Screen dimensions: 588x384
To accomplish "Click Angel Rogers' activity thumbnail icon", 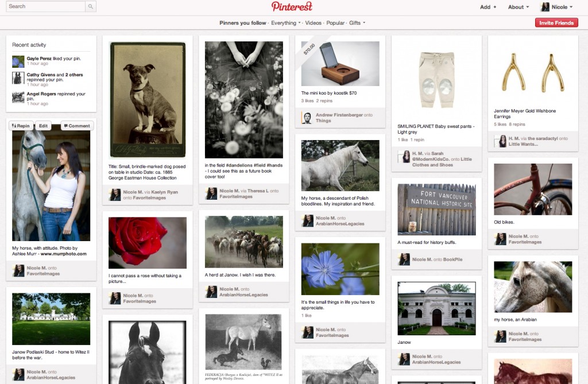I will coord(18,97).
